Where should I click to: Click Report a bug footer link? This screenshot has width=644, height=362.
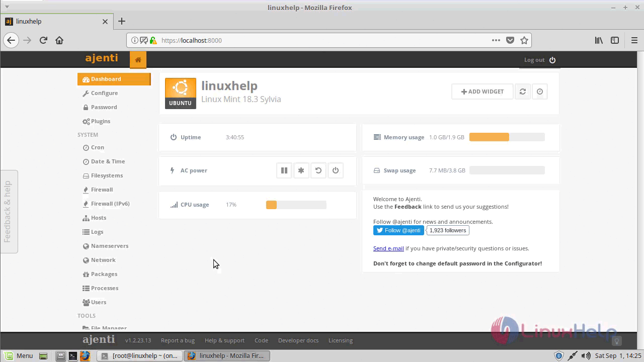[178, 340]
